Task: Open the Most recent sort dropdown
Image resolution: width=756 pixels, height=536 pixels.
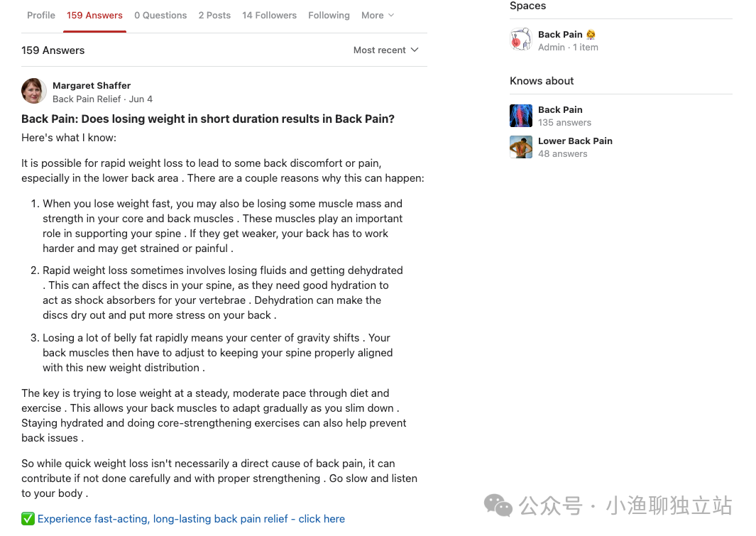Action: coord(386,50)
